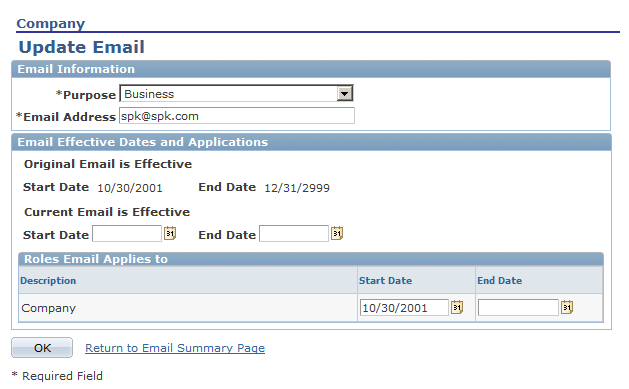Click the Current Email Start Date field

127,234
